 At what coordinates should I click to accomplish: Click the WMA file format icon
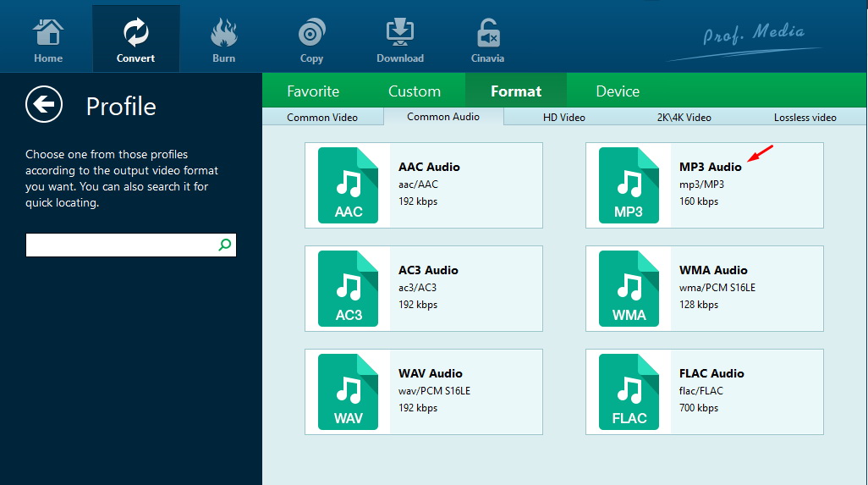(629, 289)
